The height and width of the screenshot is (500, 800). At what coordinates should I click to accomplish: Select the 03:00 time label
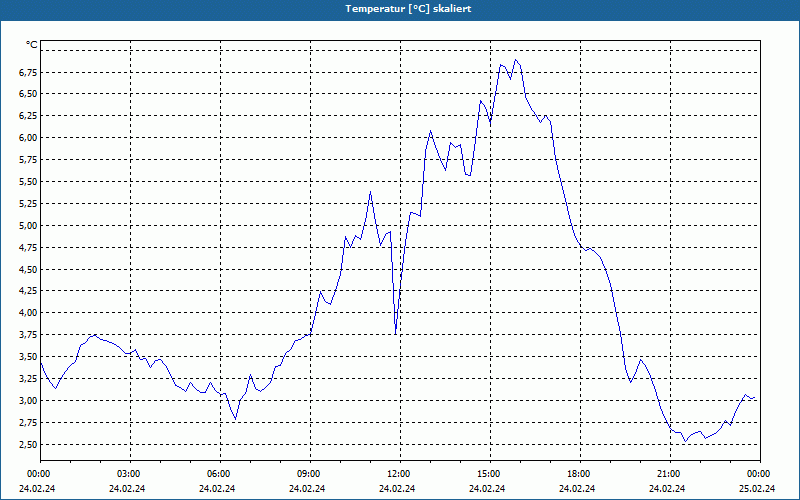click(131, 474)
